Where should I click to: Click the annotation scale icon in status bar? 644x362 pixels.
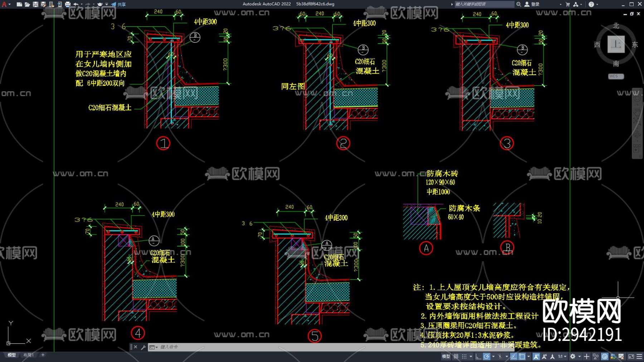tap(552, 356)
